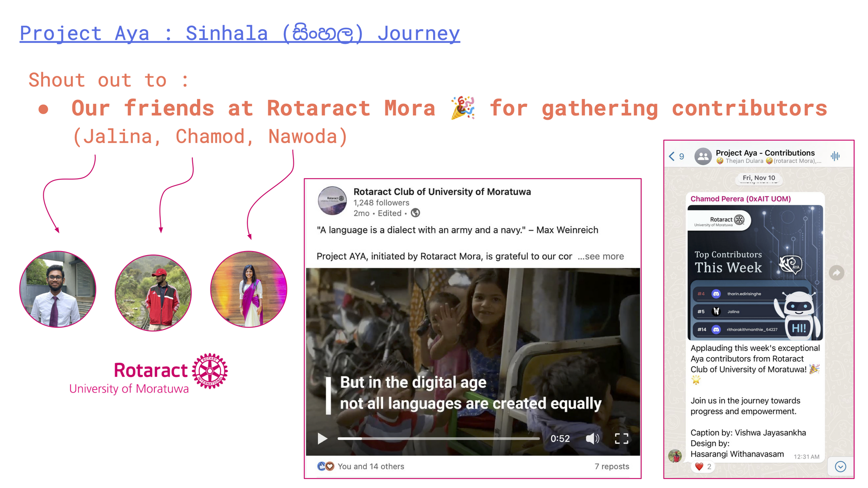Viewport: 868px width, 488px height.
Task: Click sender name Chamod Perera (0xAIT UOM)
Action: pos(740,199)
